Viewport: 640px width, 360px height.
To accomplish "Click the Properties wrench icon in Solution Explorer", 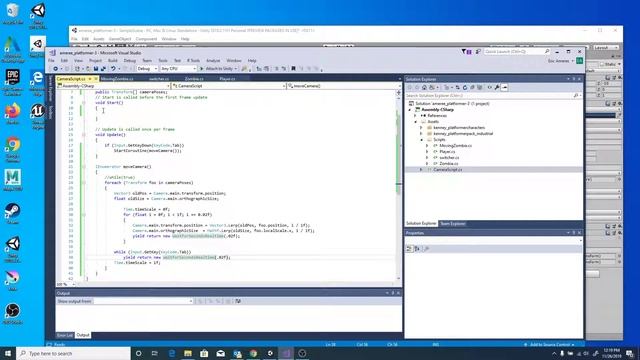I will tap(497, 87).
